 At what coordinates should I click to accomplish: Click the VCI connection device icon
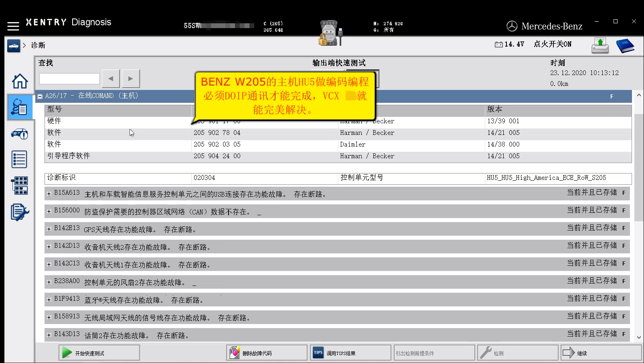[x=331, y=33]
